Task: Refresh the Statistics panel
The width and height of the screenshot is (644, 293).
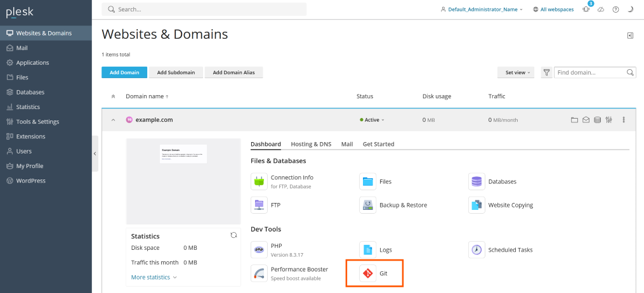Action: (x=233, y=235)
